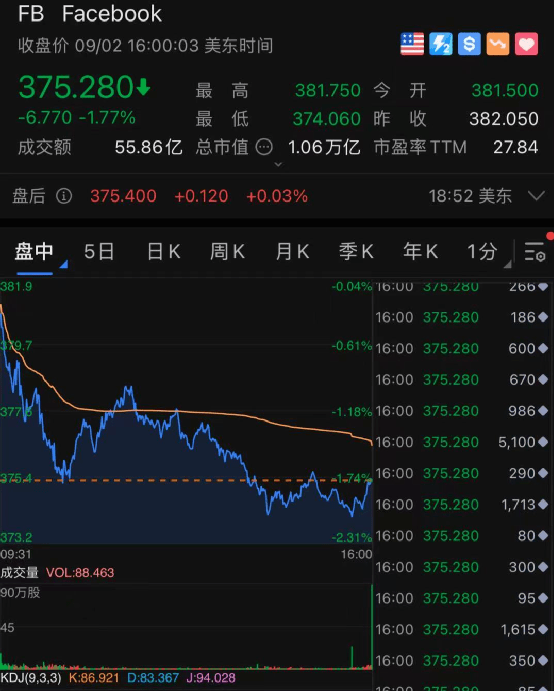Tap the blue dollar sign icon
Viewport: 554px width, 691px height.
coord(469,44)
